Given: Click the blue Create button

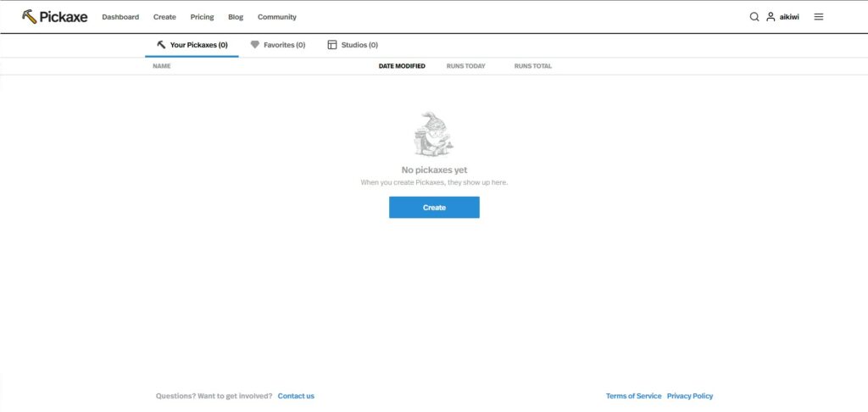Looking at the screenshot, I should [434, 207].
